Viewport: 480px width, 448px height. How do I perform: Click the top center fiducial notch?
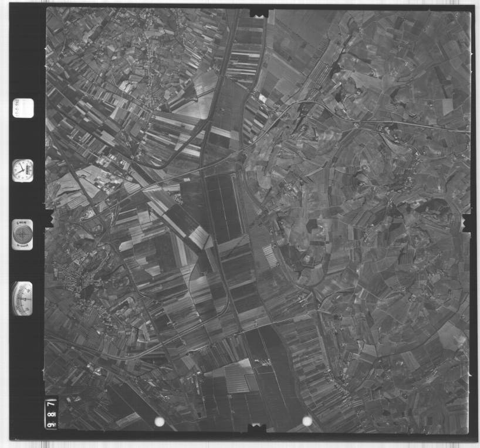point(259,13)
